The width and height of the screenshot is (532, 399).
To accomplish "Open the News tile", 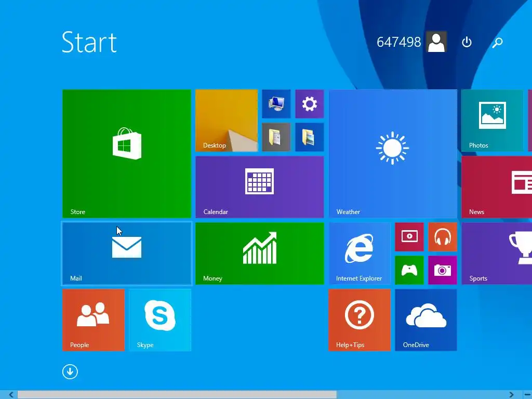I will click(x=497, y=187).
